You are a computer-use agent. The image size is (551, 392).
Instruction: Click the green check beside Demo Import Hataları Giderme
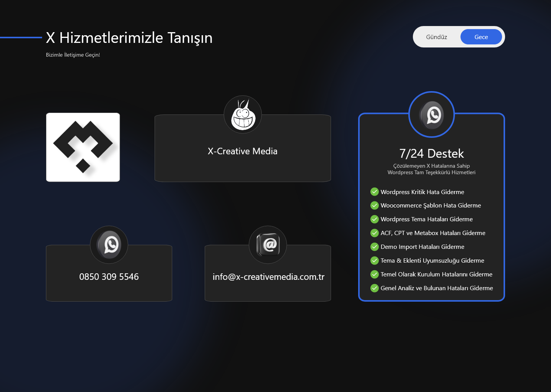click(x=375, y=247)
